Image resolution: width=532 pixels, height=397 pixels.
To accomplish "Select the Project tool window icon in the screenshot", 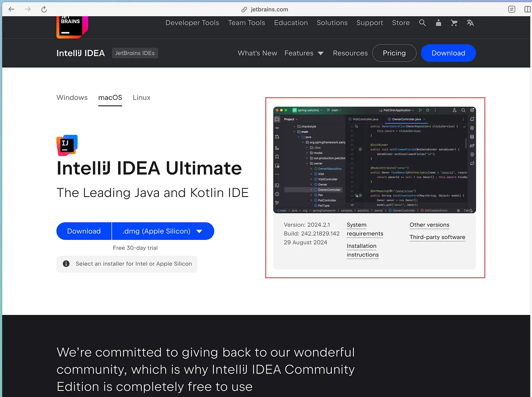I will pos(277,119).
